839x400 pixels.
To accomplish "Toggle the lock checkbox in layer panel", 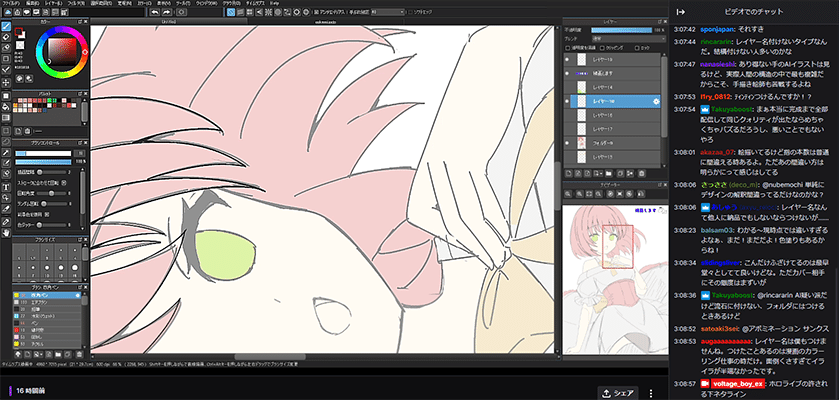I will coord(637,48).
